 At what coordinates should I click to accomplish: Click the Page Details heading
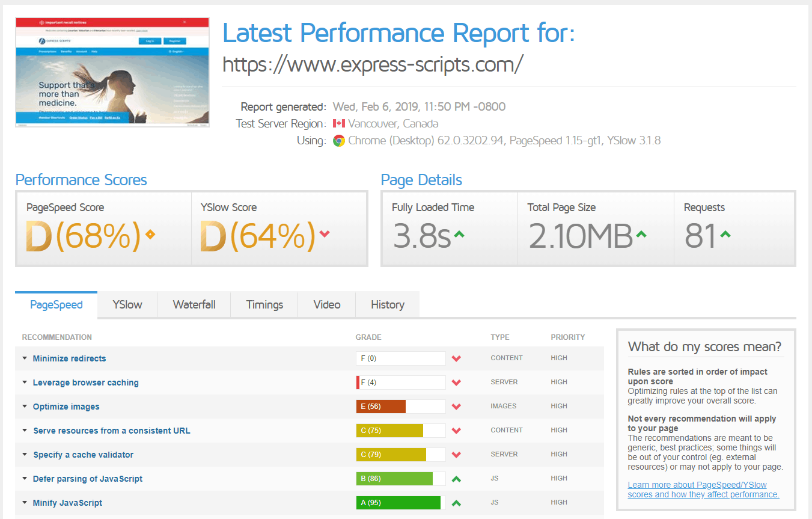pyautogui.click(x=421, y=180)
